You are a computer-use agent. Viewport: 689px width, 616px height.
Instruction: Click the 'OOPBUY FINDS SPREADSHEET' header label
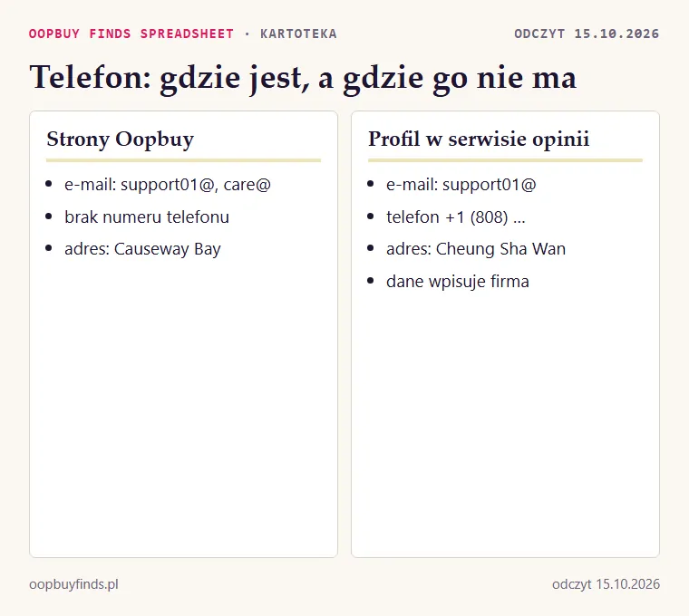pyautogui.click(x=131, y=34)
